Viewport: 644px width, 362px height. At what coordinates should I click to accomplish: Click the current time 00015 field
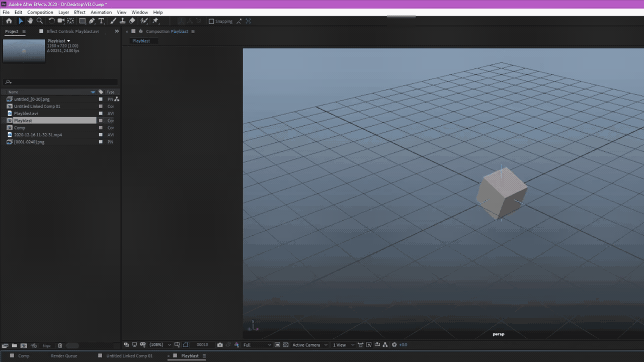(202, 345)
